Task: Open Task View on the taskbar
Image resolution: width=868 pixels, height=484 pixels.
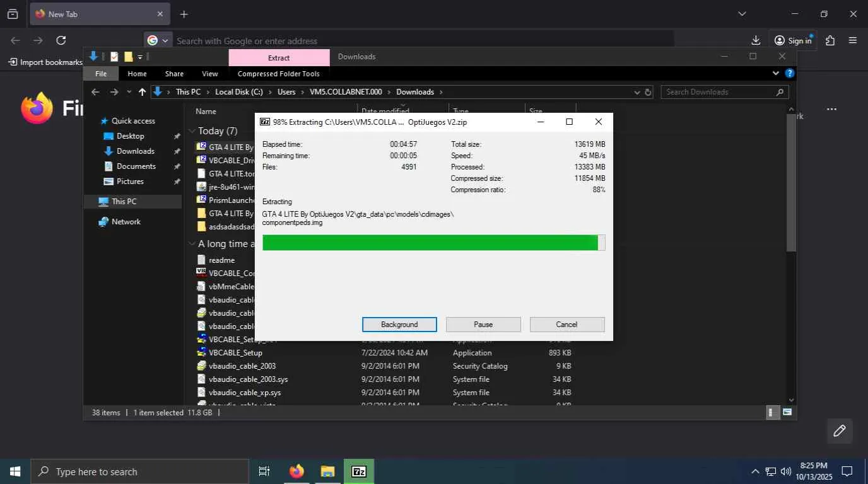Action: point(264,471)
